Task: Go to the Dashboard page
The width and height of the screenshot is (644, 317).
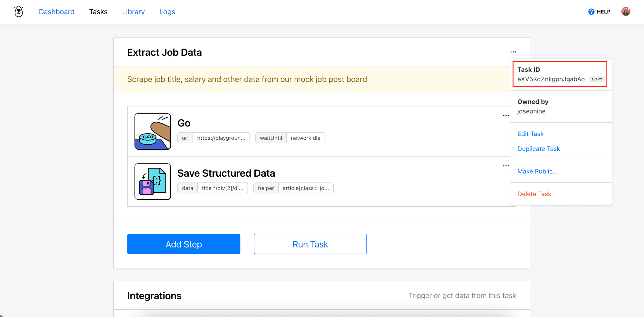Action: 57,12
